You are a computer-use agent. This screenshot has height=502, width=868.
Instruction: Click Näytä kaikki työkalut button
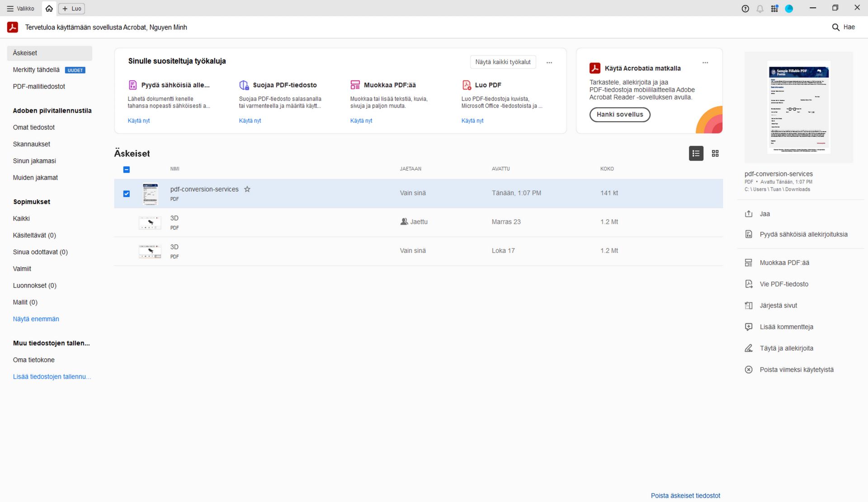pos(503,62)
